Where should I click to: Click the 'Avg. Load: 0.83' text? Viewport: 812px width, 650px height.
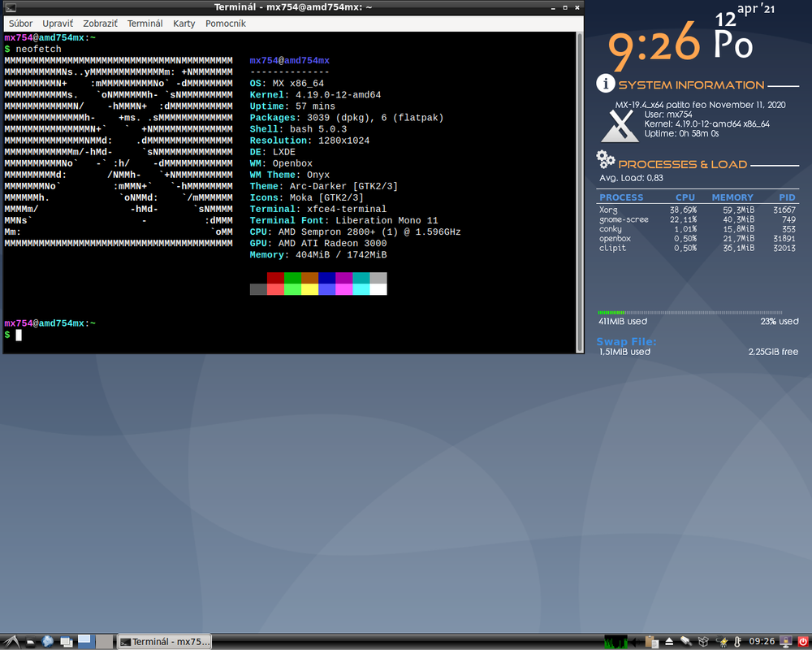[x=631, y=178]
